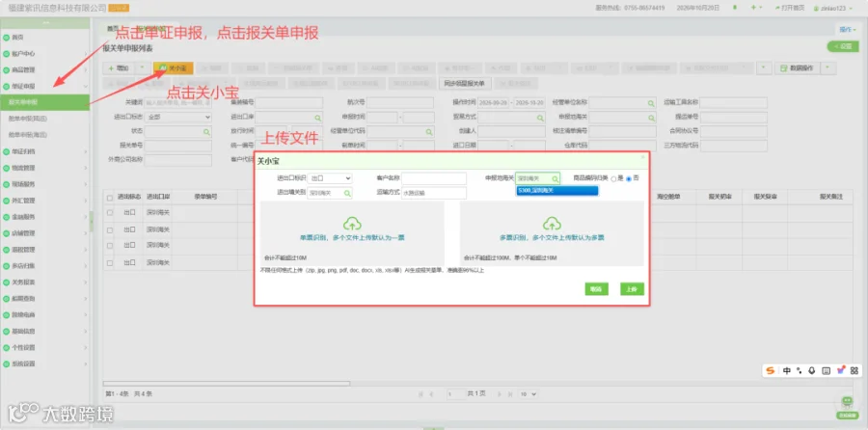
Task: Close the 关小宝 dialog with X
Action: 642,158
